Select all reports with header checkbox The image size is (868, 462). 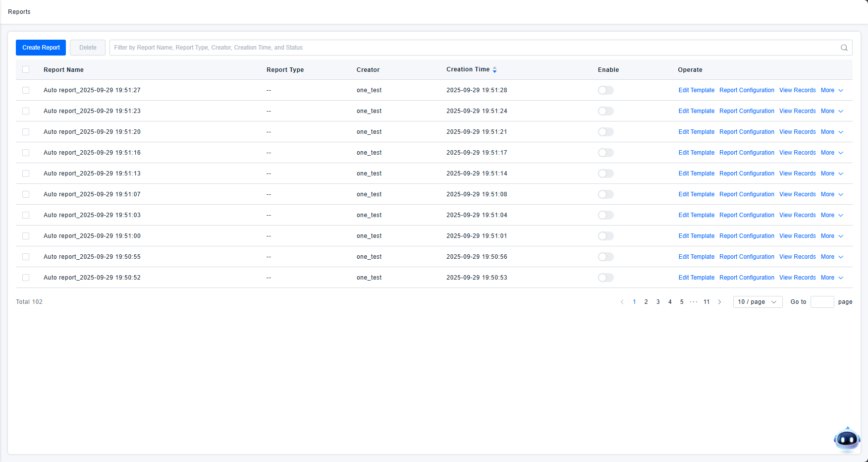pyautogui.click(x=26, y=70)
